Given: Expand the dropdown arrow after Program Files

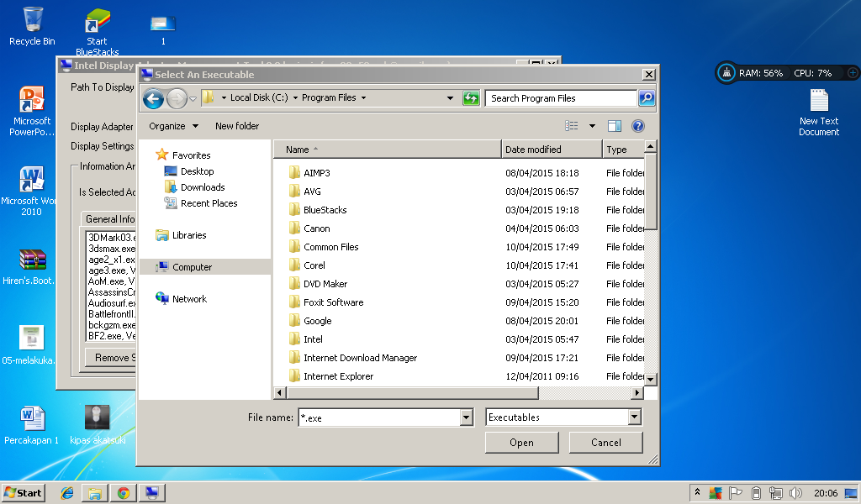Looking at the screenshot, I should 363,98.
